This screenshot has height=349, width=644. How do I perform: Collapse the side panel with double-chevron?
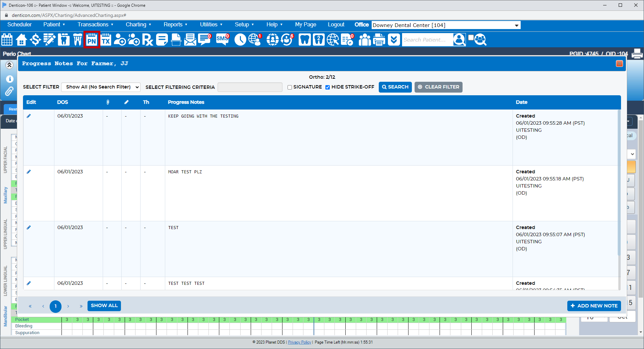9,65
